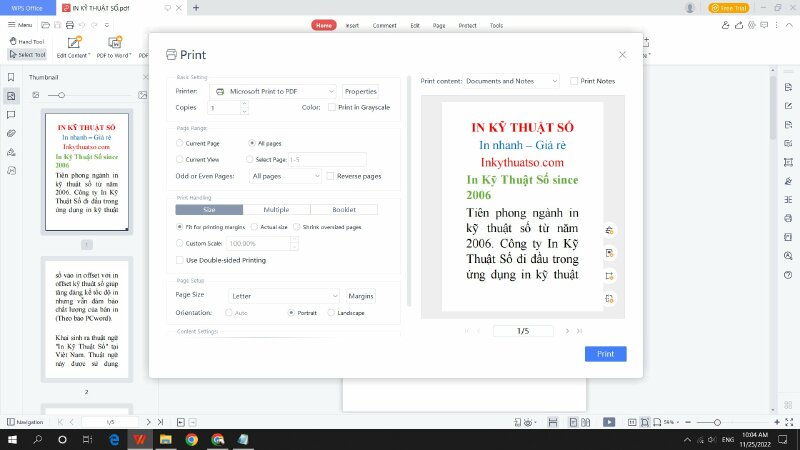The height and width of the screenshot is (450, 800).
Task: Jump to last page in status bar
Action: pyautogui.click(x=160, y=422)
